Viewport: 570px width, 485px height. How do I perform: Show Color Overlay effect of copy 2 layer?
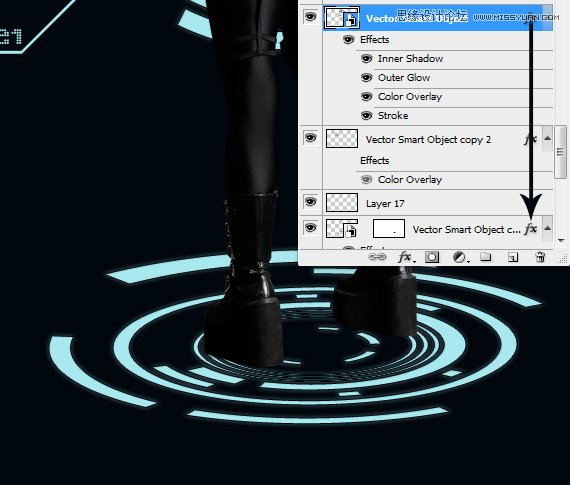pos(366,179)
